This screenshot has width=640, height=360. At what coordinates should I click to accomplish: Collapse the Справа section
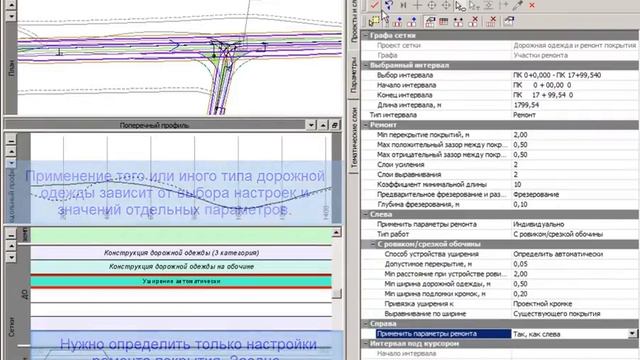point(366,324)
